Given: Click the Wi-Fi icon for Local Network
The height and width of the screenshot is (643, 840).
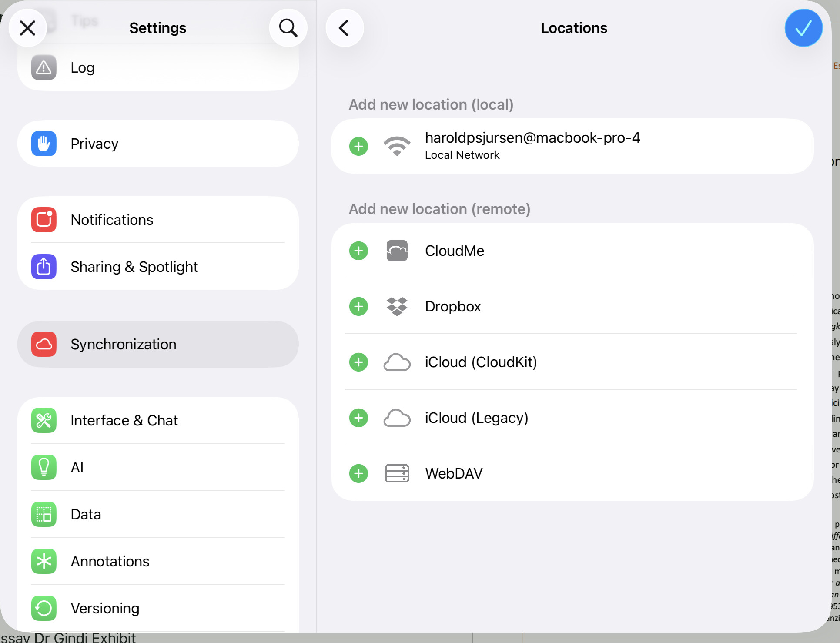Looking at the screenshot, I should coord(397,146).
